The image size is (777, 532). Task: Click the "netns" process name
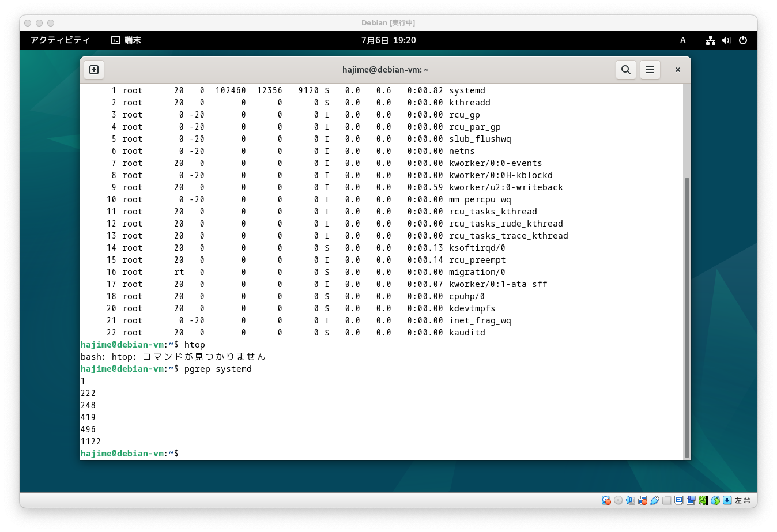pyautogui.click(x=462, y=151)
